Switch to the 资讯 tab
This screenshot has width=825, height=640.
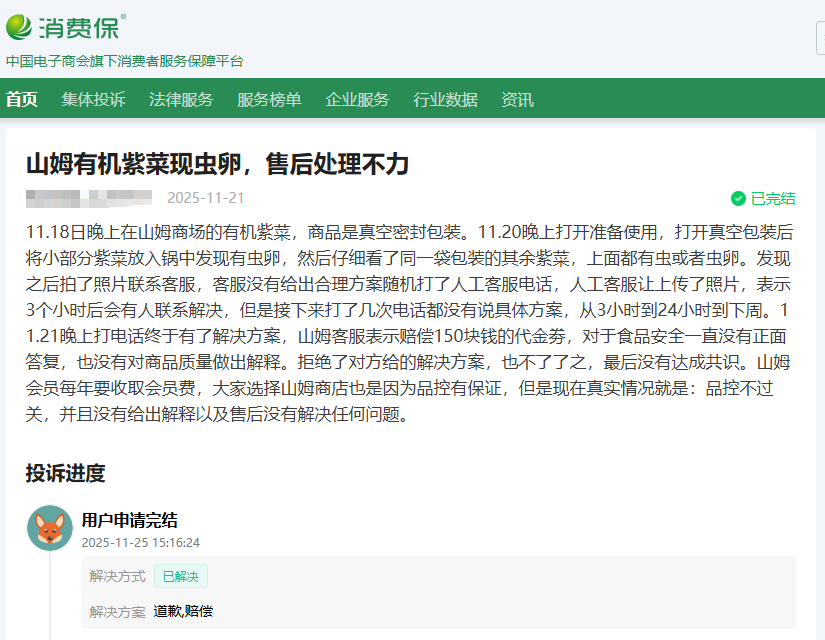[517, 99]
